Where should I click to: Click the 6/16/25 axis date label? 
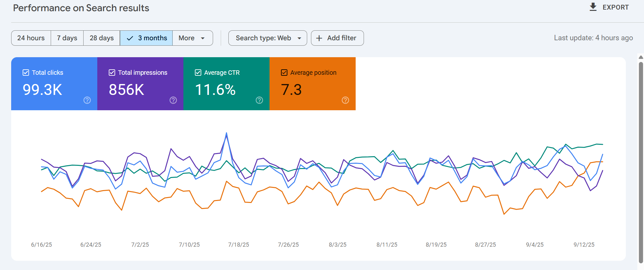[41, 245]
